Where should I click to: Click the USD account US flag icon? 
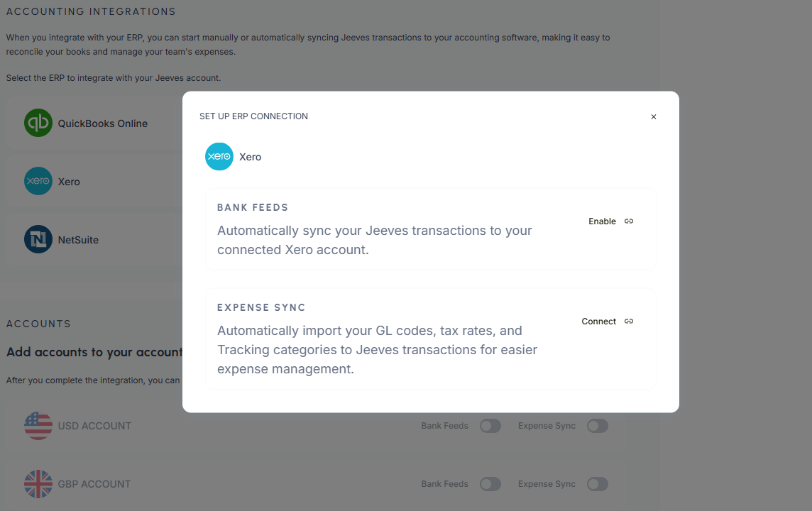(38, 426)
